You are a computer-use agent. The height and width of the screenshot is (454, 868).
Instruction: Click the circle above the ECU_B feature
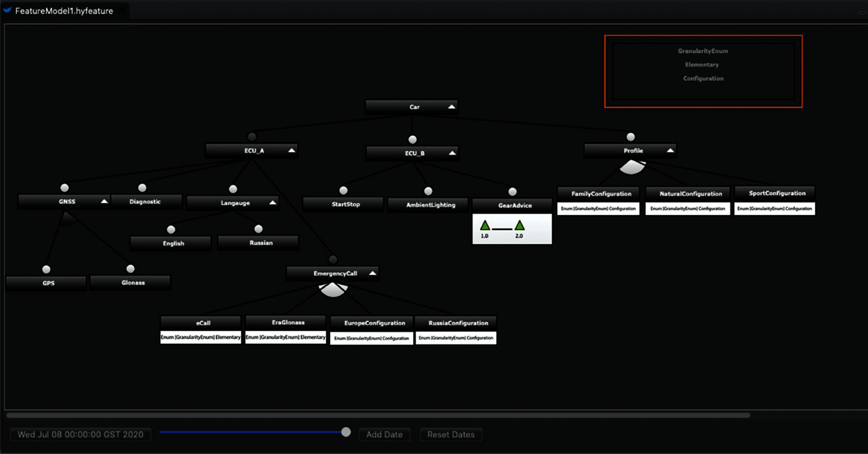[x=412, y=140]
